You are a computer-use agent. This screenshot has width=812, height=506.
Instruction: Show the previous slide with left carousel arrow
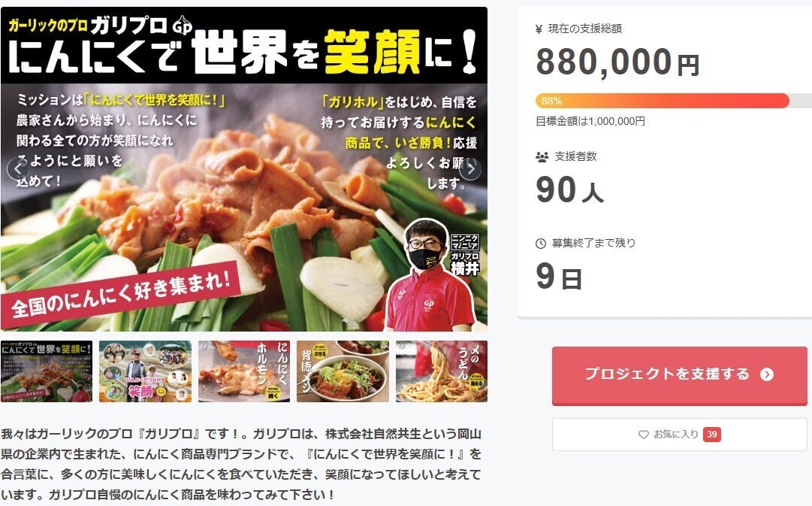(x=17, y=169)
